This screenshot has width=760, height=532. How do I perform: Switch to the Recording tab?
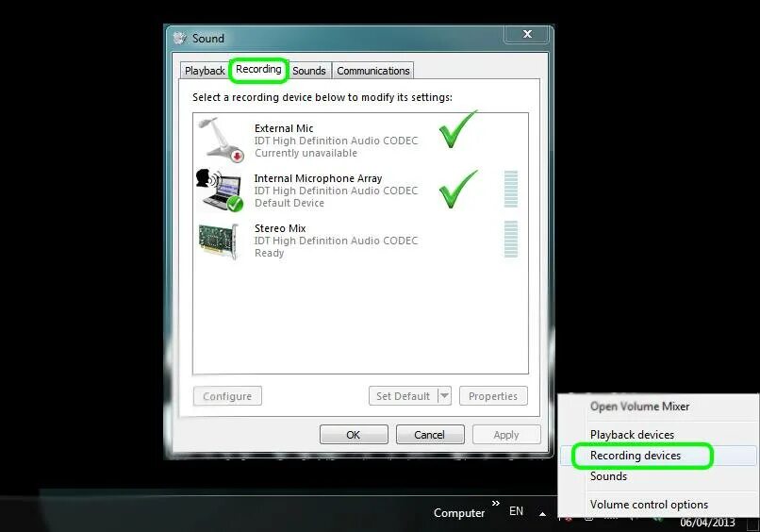pyautogui.click(x=258, y=70)
